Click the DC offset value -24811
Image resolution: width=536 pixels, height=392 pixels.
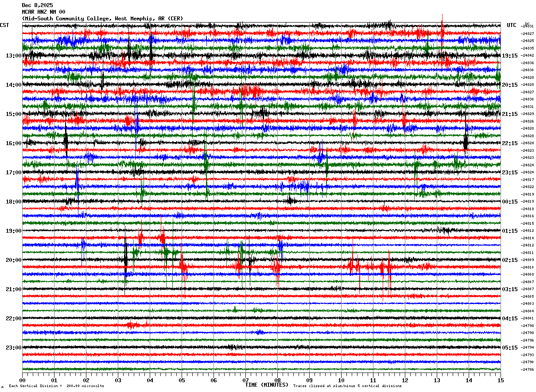tap(527, 253)
